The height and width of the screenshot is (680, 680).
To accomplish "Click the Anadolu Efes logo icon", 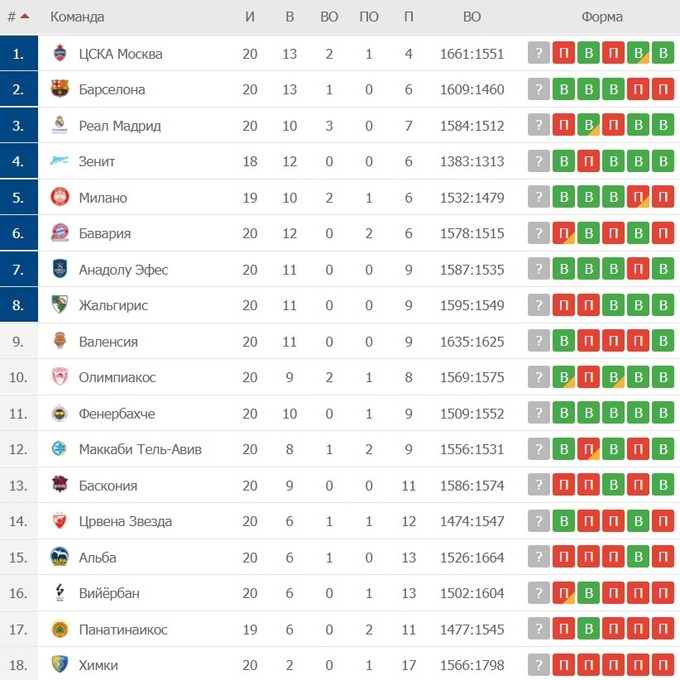I will click(x=59, y=270).
